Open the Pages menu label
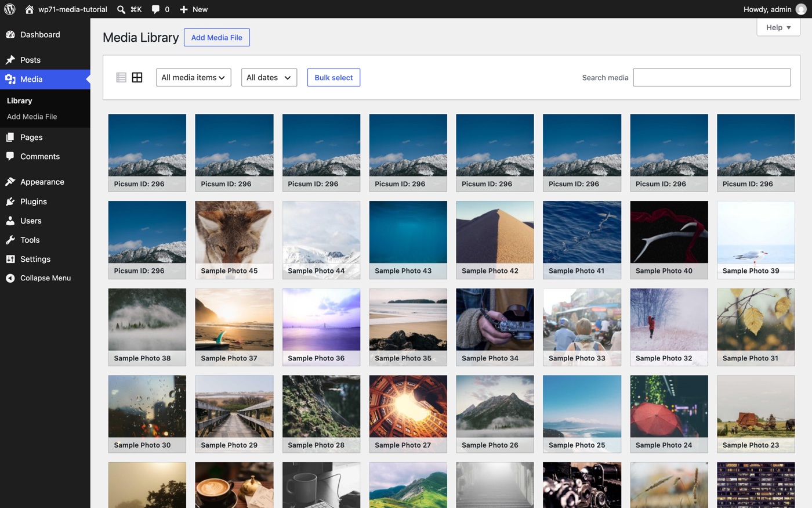 [31, 137]
